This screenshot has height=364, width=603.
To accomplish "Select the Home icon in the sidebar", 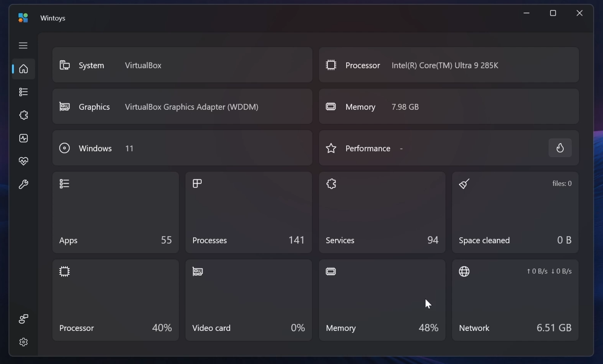I will point(23,69).
